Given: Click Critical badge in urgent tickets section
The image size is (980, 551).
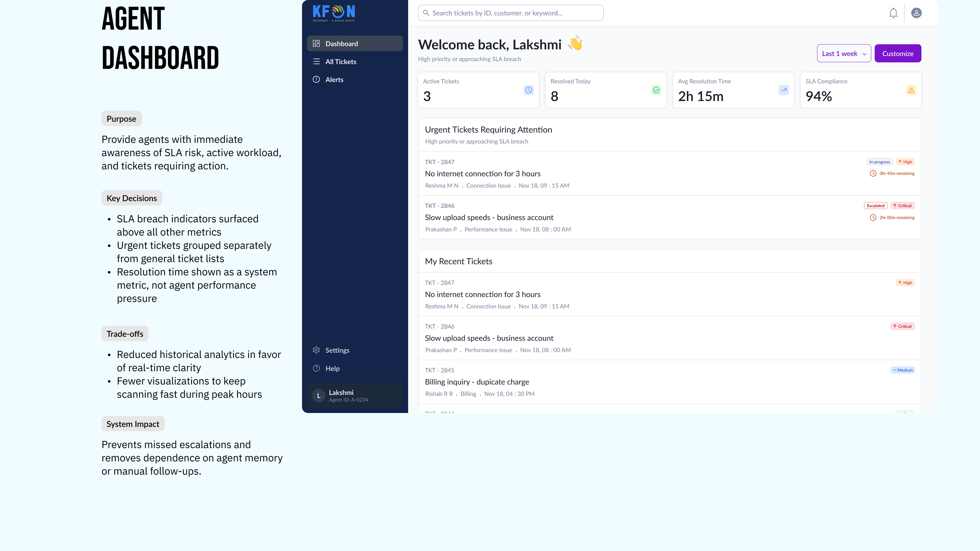Looking at the screenshot, I should 903,206.
